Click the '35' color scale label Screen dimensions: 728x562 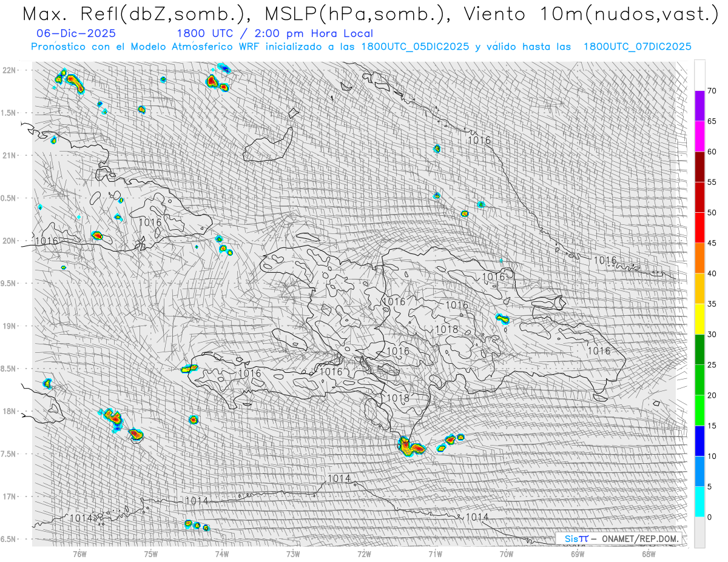tap(712, 304)
